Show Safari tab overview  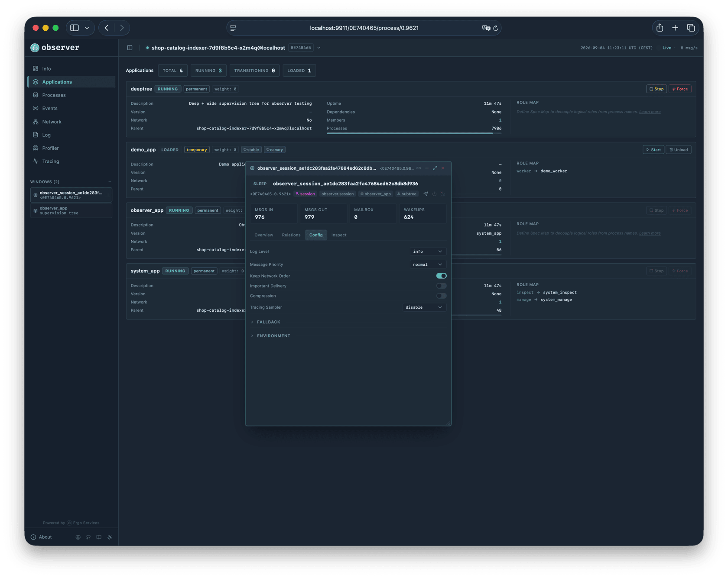tap(691, 28)
